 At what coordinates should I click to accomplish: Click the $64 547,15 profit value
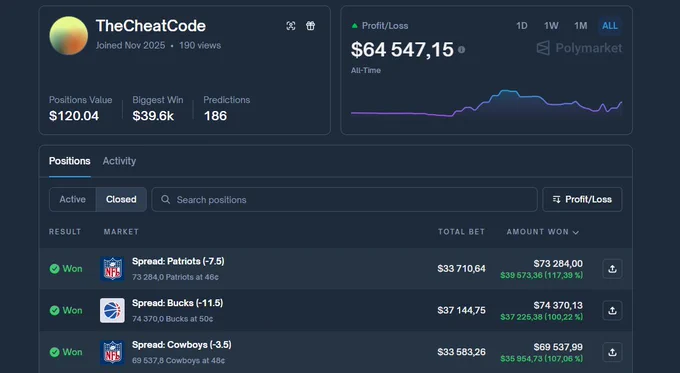pyautogui.click(x=402, y=49)
